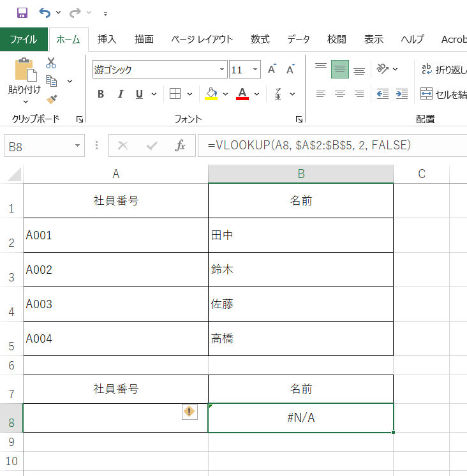Open the 挿入 ribbon tab
The image size is (467, 476).
click(107, 39)
